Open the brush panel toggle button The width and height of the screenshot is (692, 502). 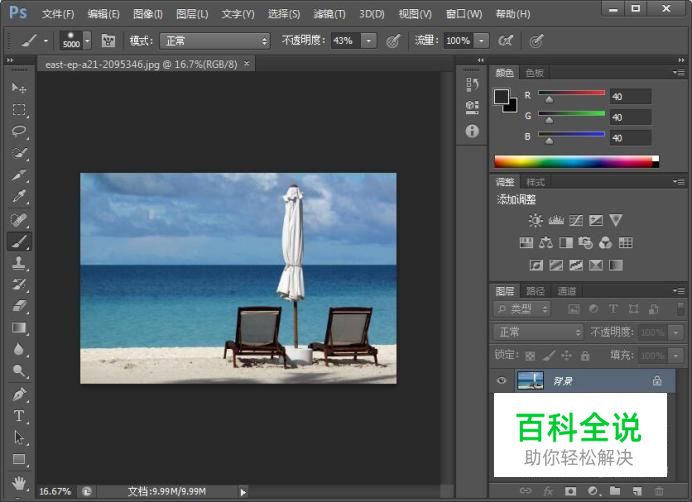pos(108,41)
